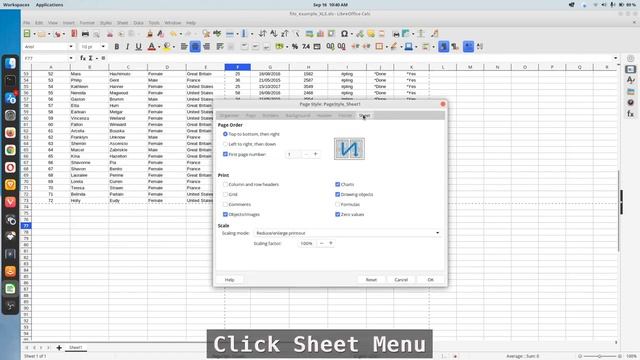Toggle Bold formatting in the toolbar
The width and height of the screenshot is (640, 360).
coord(117,47)
